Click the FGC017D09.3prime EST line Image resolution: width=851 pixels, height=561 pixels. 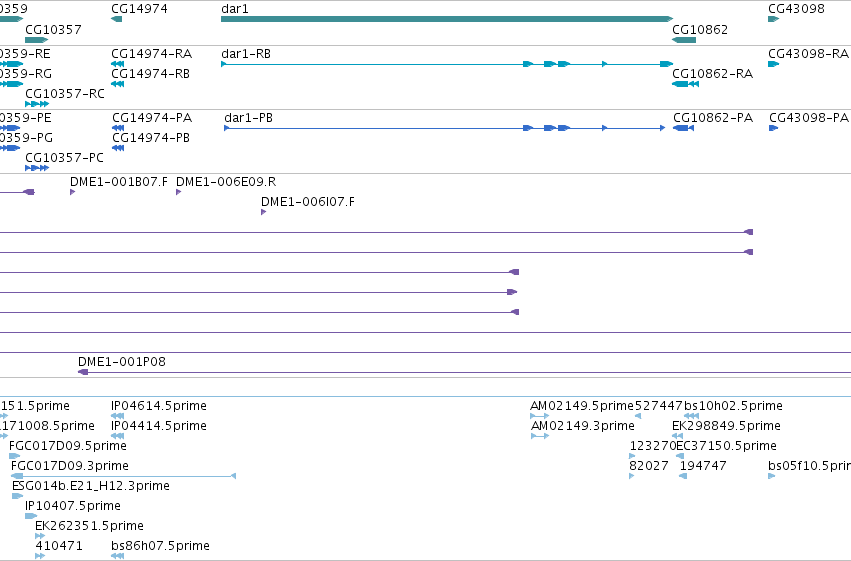point(123,476)
